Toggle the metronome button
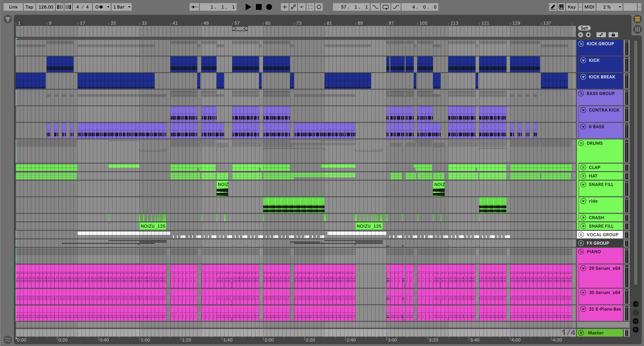644x346 pixels. coord(99,7)
